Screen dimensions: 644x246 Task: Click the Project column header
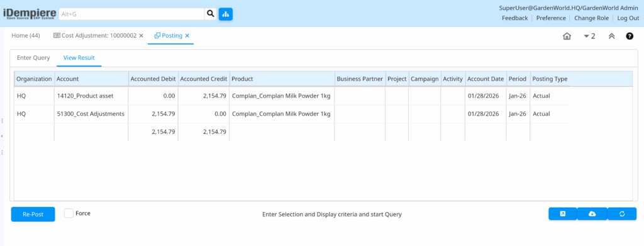click(397, 79)
